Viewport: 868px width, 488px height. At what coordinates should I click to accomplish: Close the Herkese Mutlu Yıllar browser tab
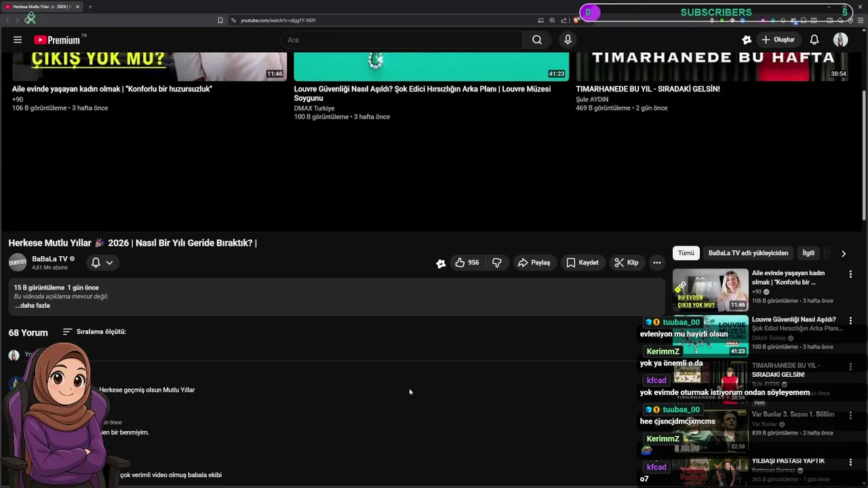point(77,7)
